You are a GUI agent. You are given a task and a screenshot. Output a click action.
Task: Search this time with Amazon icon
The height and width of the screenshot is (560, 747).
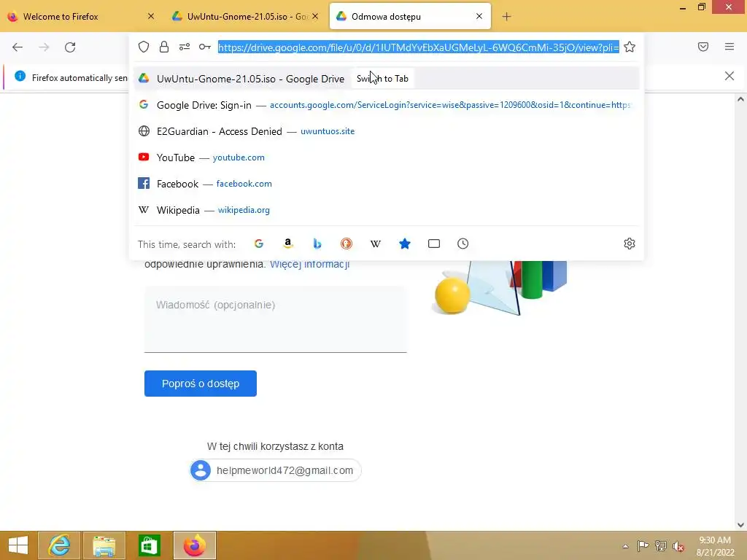pyautogui.click(x=287, y=244)
